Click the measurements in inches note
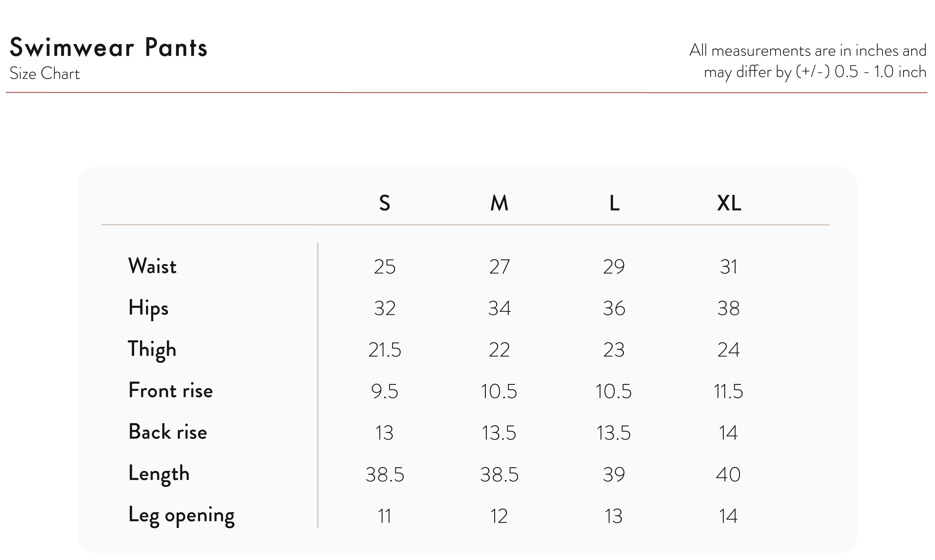This screenshot has width=935, height=560. (808, 61)
